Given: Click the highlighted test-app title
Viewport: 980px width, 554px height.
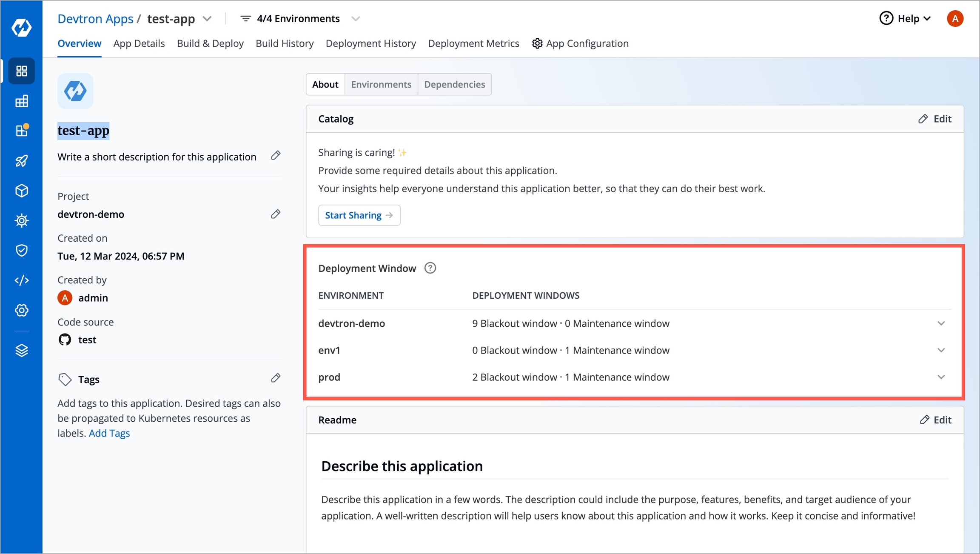Looking at the screenshot, I should coord(83,130).
